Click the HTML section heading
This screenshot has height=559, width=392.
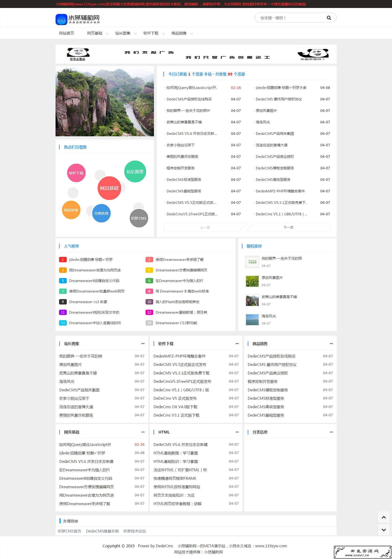pos(164,432)
